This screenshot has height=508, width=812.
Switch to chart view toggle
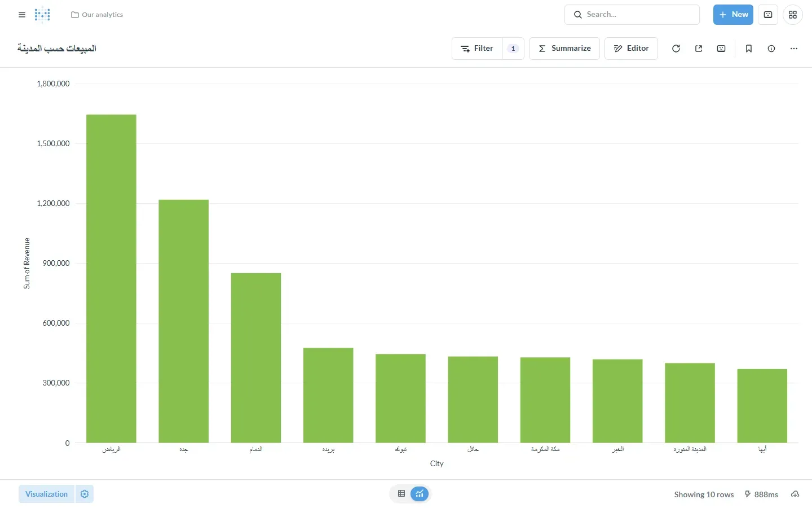pos(420,494)
